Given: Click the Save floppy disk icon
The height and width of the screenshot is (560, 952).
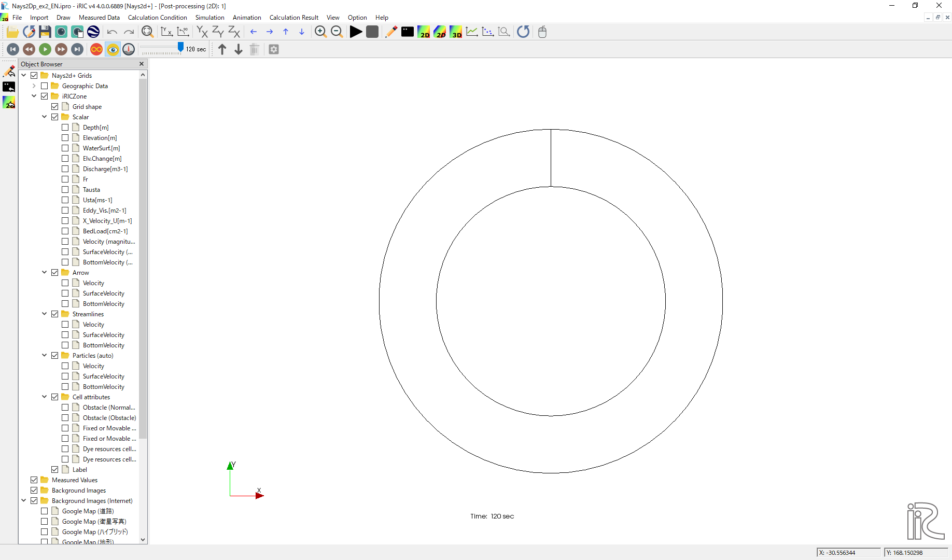Looking at the screenshot, I should tap(45, 32).
